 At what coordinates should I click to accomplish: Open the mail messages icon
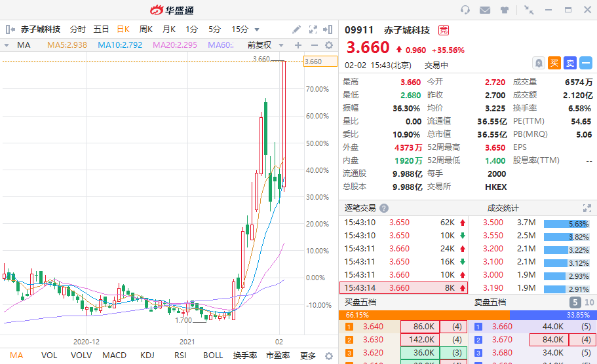pyautogui.click(x=485, y=10)
